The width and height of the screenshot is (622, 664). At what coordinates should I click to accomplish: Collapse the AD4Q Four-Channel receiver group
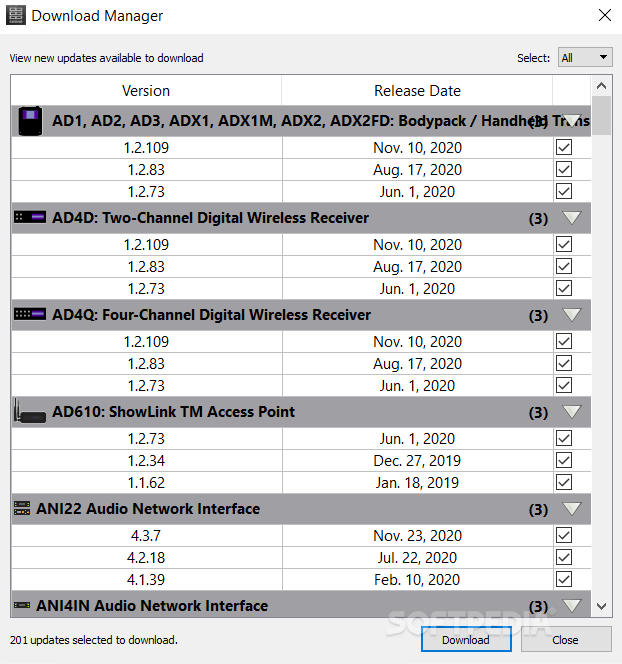572,315
